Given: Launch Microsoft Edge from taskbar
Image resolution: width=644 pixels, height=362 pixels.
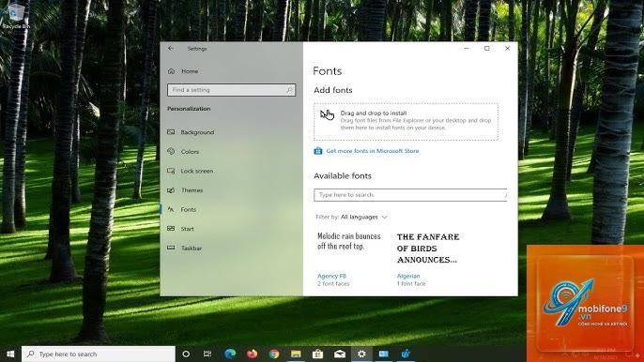Looking at the screenshot, I should click(230, 354).
